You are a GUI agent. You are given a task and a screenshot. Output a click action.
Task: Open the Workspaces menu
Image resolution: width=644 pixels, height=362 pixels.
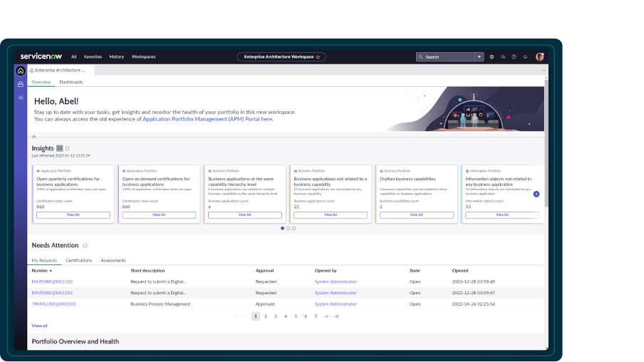click(x=143, y=57)
